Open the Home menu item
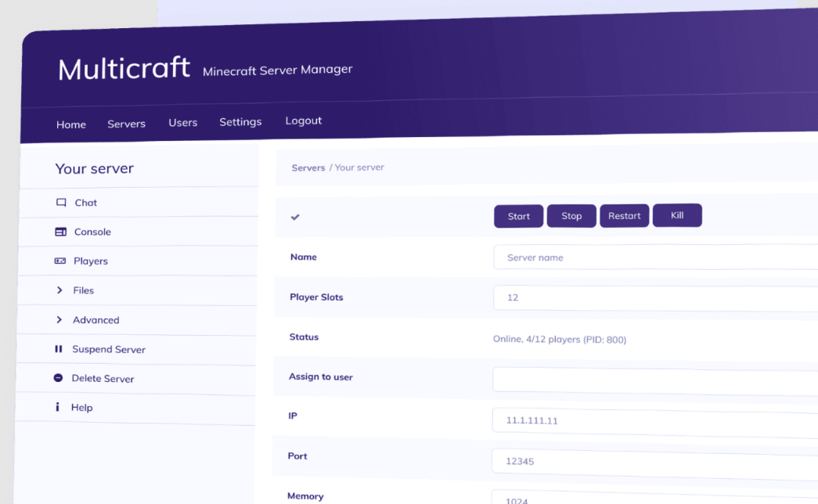This screenshot has height=504, width=818. click(x=71, y=124)
